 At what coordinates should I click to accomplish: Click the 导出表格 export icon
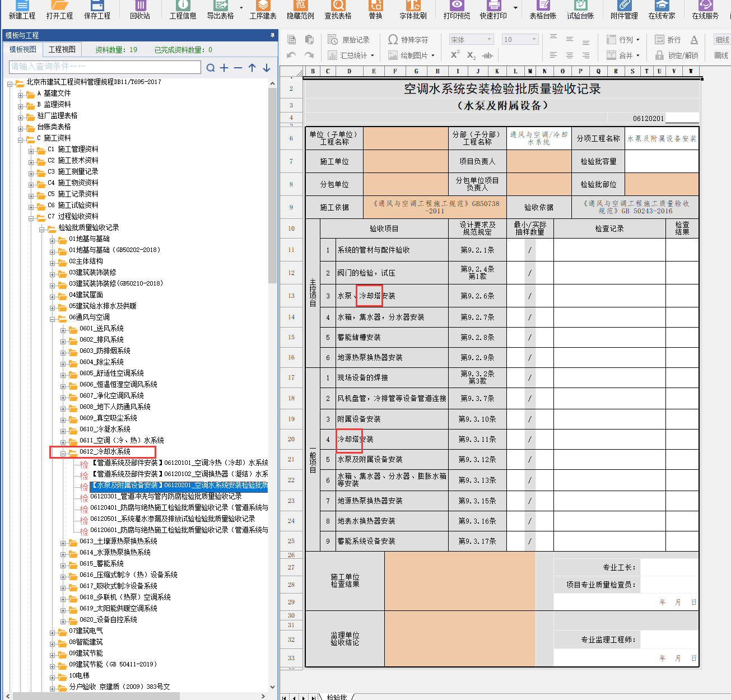pos(220,10)
